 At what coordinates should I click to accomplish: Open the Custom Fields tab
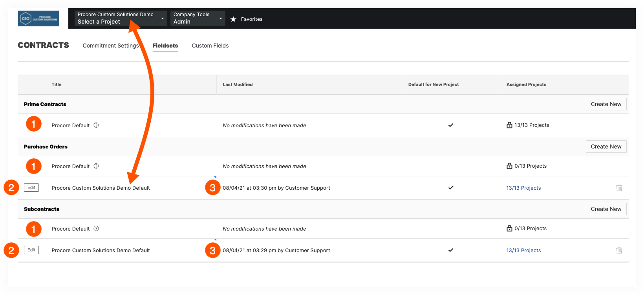tap(210, 46)
